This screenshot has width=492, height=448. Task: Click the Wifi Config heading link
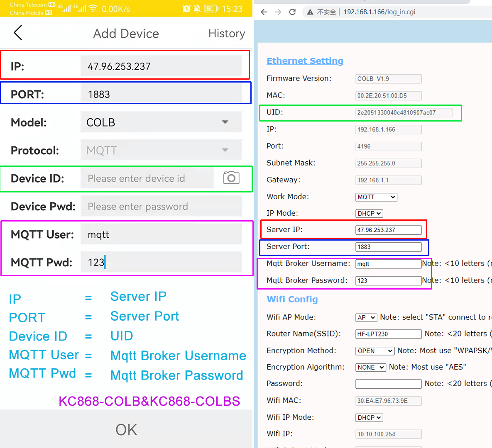click(292, 299)
